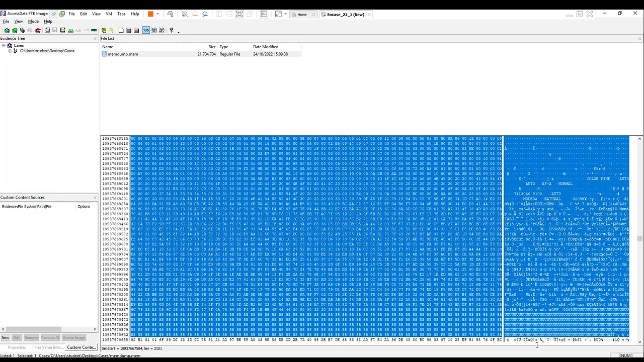Switch to Properties pane tab

click(17, 347)
